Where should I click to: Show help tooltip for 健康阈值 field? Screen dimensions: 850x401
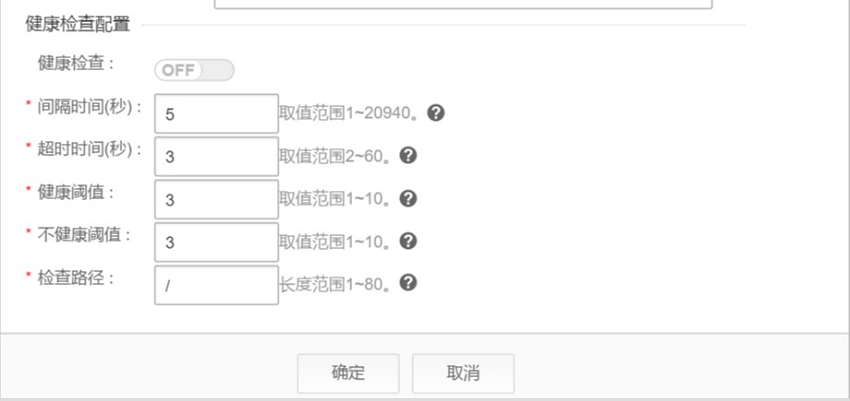pos(408,198)
